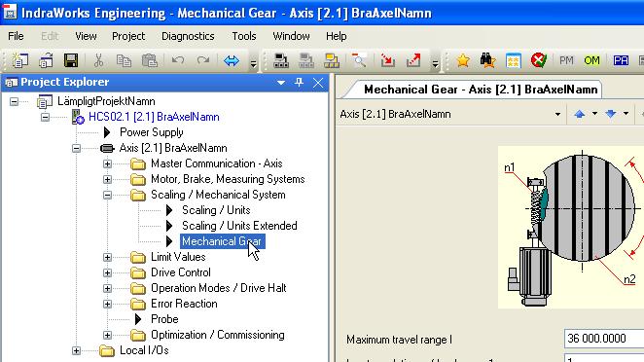The image size is (644, 362).
Task: Open the Axis [2.1] BraAxelNamn dropdown
Action: (557, 114)
